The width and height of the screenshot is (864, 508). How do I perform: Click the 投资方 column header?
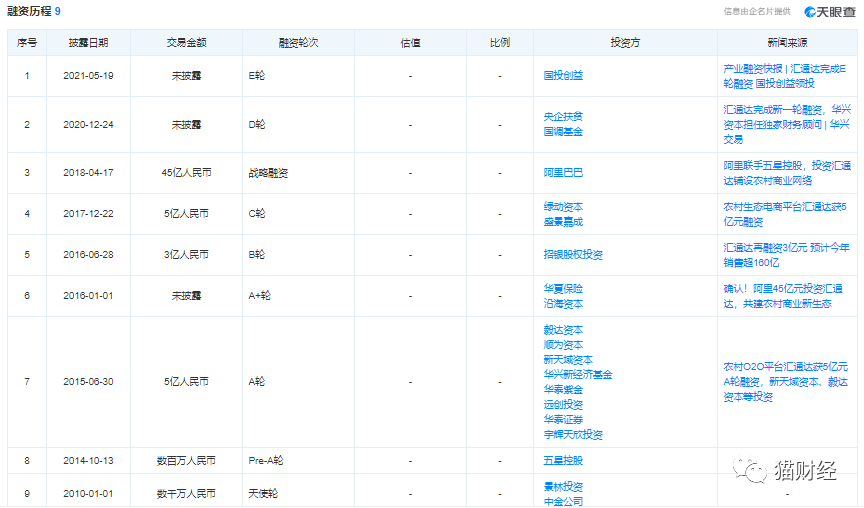(625, 42)
